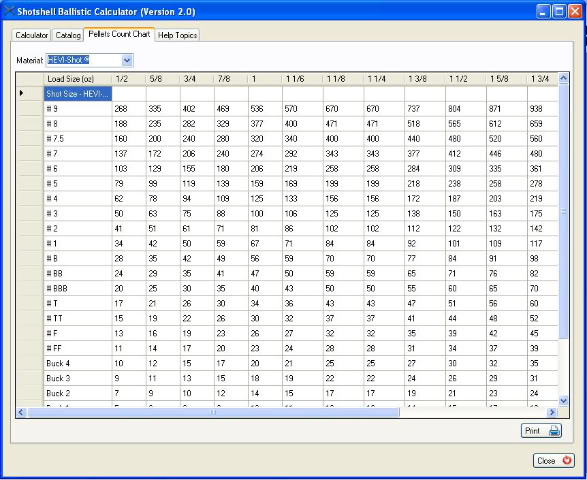Screen dimensions: 587x480
Task: Click the Print button
Action: click(x=541, y=431)
